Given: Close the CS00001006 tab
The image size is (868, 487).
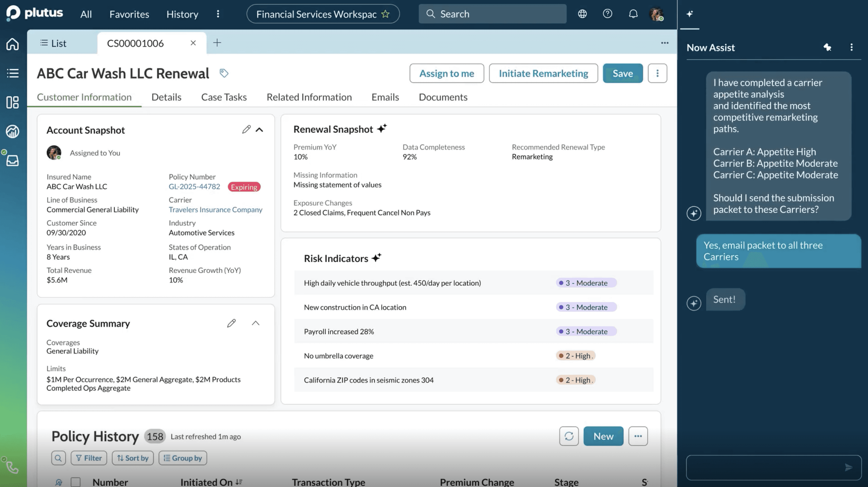Looking at the screenshot, I should coord(193,43).
